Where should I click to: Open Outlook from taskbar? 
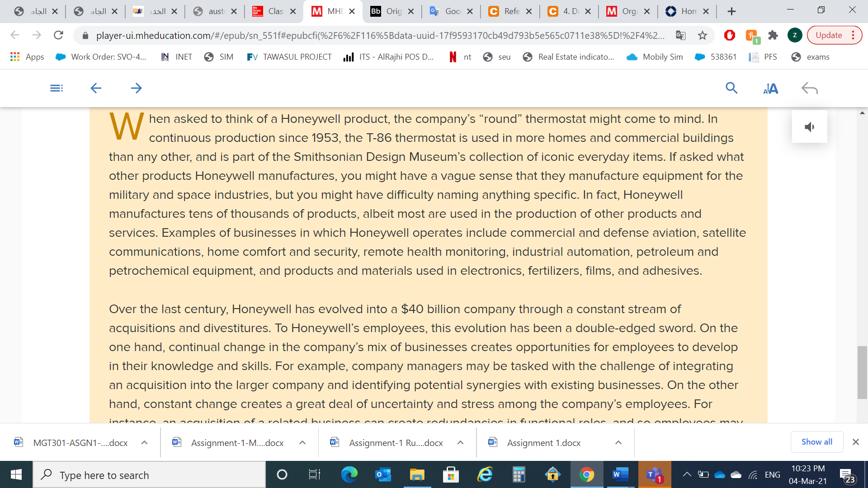[383, 475]
